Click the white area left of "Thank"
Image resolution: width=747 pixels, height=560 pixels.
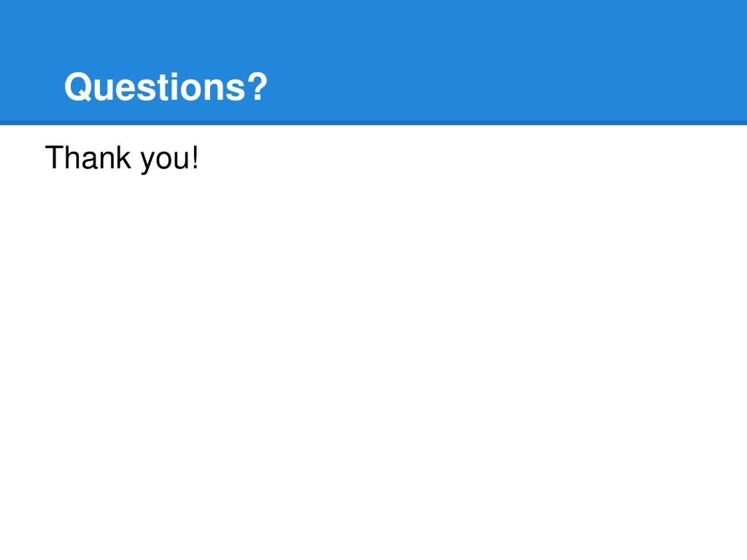pos(22,158)
